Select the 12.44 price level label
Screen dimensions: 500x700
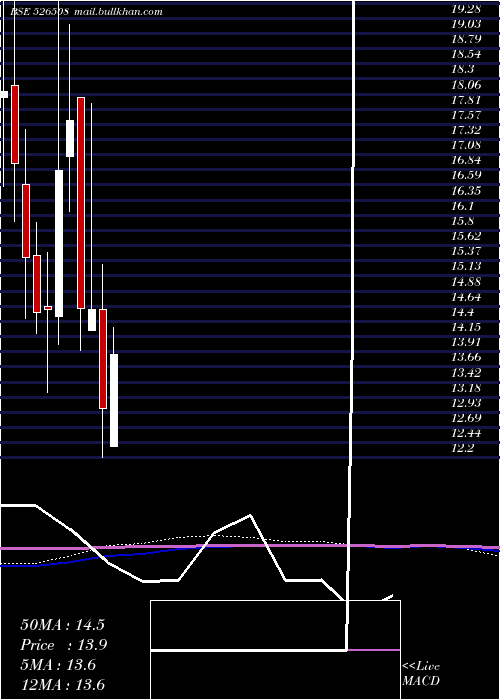click(x=466, y=433)
